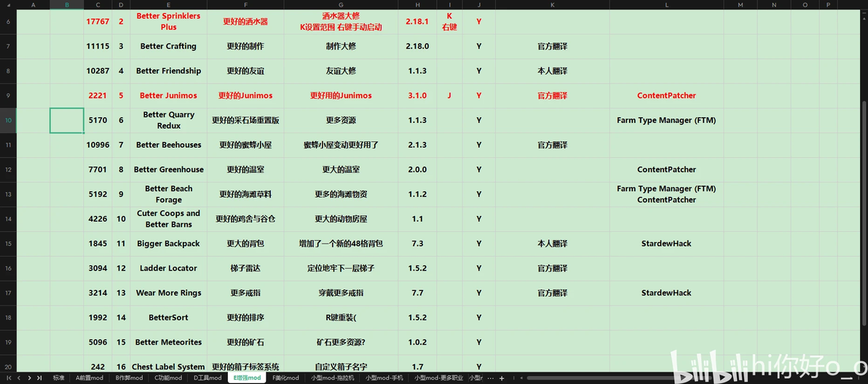Select row 15 header
The height and width of the screenshot is (384, 868).
pyautogui.click(x=8, y=244)
